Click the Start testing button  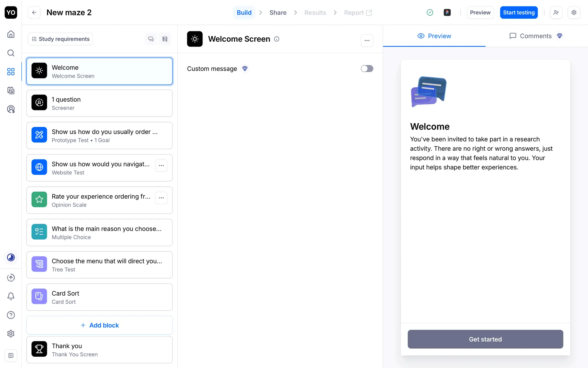pos(518,13)
